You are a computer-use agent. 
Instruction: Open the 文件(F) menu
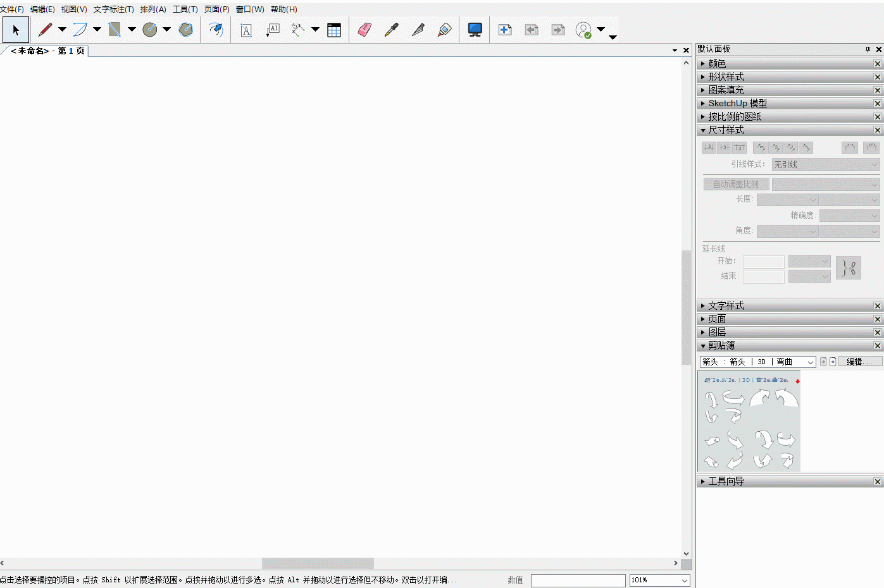pos(12,9)
